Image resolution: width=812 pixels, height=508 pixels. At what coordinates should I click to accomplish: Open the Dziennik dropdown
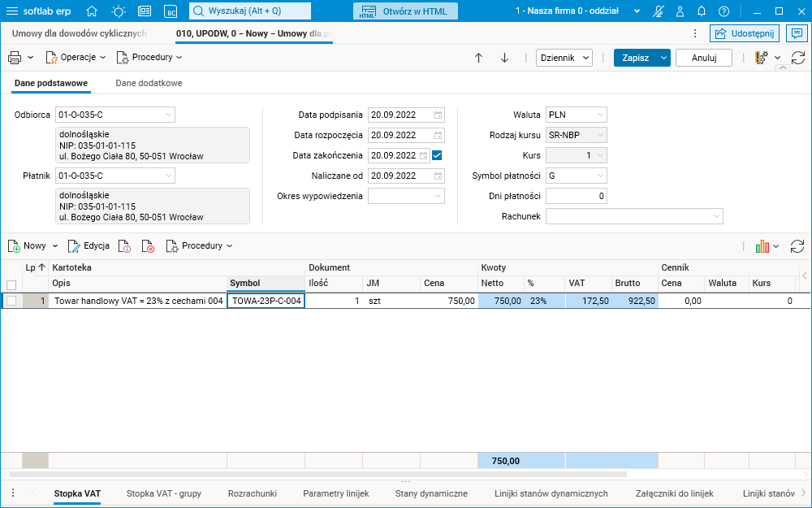click(564, 58)
